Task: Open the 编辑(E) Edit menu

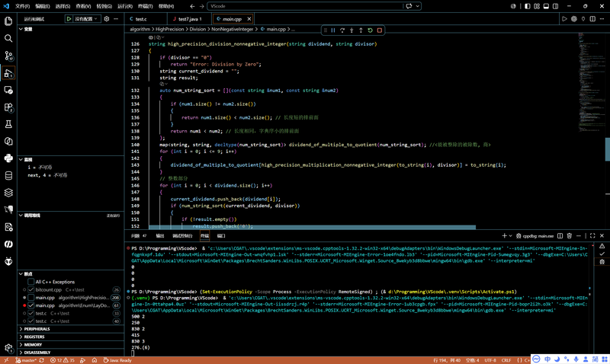Action: coord(43,6)
